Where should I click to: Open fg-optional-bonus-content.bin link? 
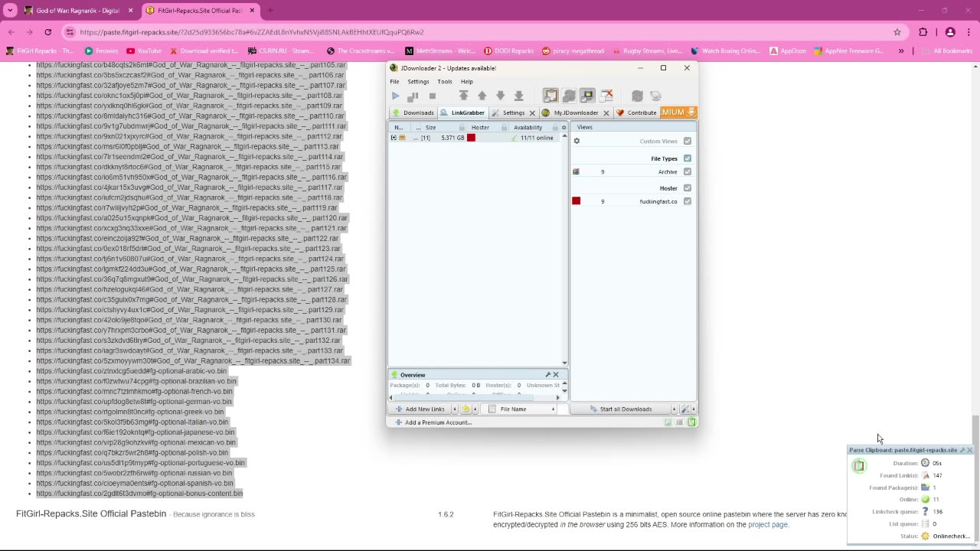[139, 494]
